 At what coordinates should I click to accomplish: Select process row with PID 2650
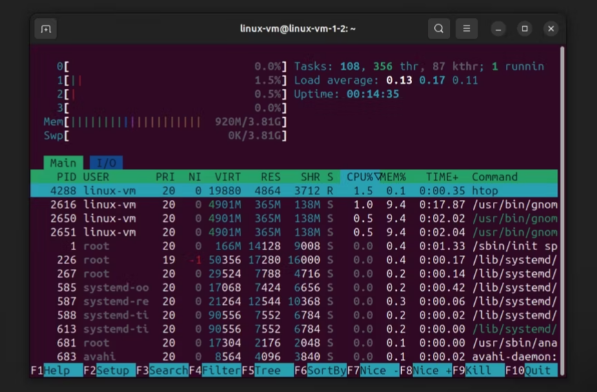pos(294,218)
